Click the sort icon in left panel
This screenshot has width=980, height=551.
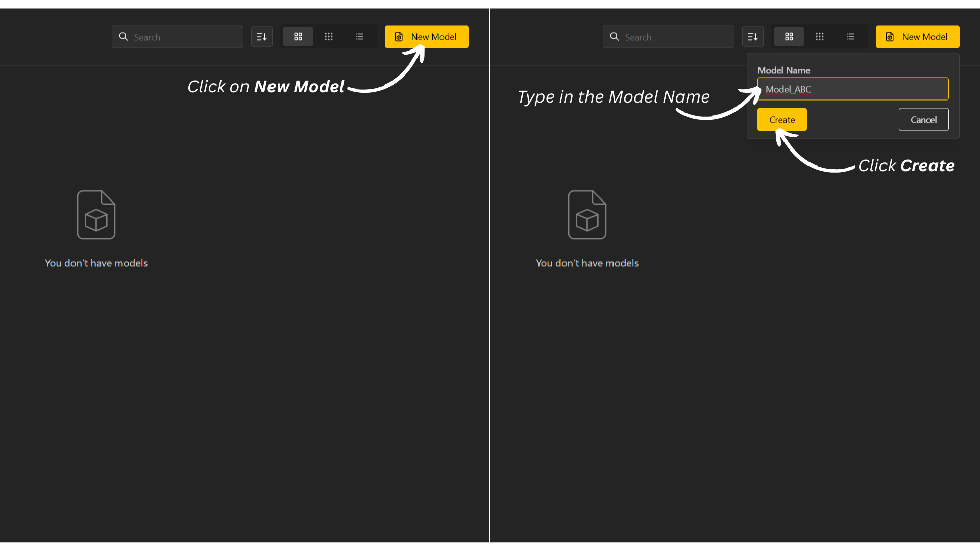coord(261,37)
